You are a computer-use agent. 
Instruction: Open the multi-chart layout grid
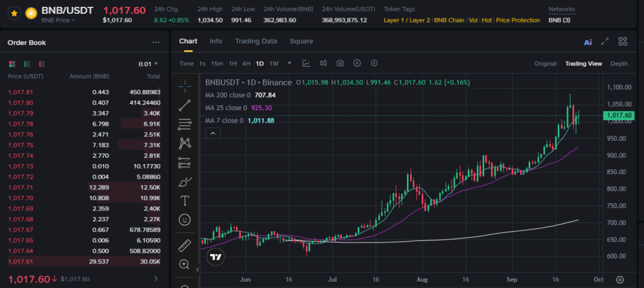623,41
